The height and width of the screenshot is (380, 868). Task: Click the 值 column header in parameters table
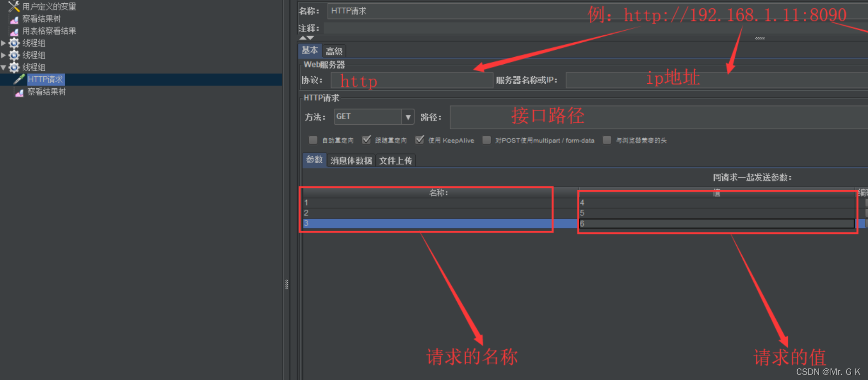coord(716,193)
